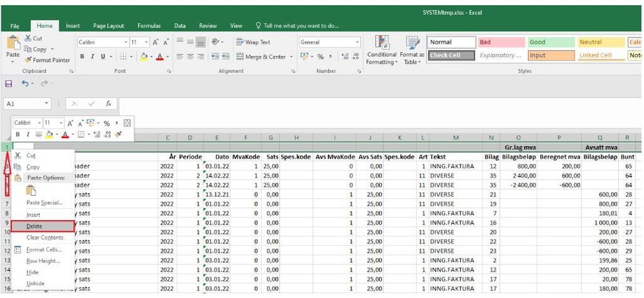Click the Decrease Decimal icon

pyautogui.click(x=356, y=57)
